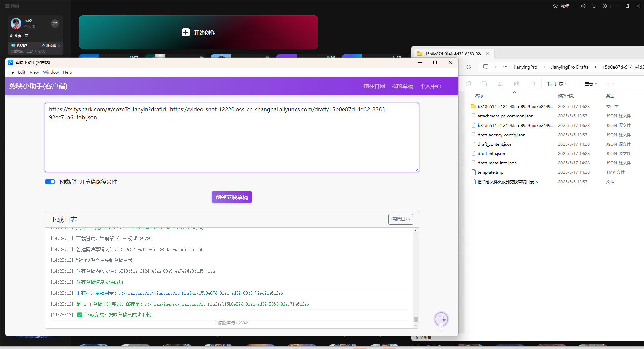Screen dimensions: 644x349
Task: Open 我的草稿 in the header
Action: 402,86
